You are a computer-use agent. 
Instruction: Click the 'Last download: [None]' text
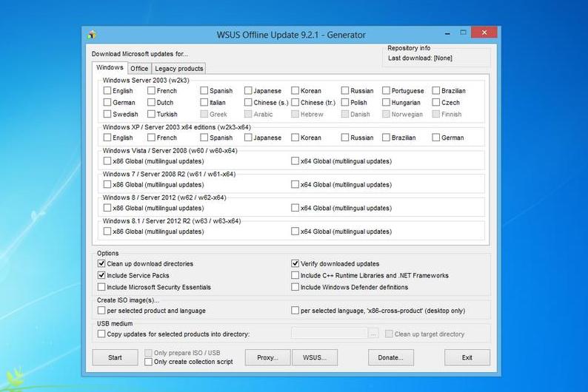(420, 58)
